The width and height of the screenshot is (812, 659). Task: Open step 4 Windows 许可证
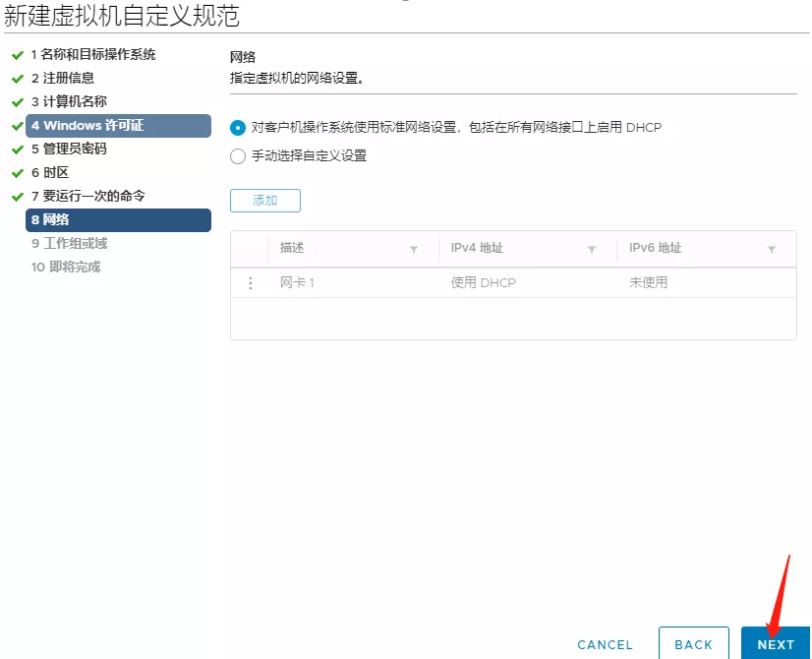click(x=87, y=126)
